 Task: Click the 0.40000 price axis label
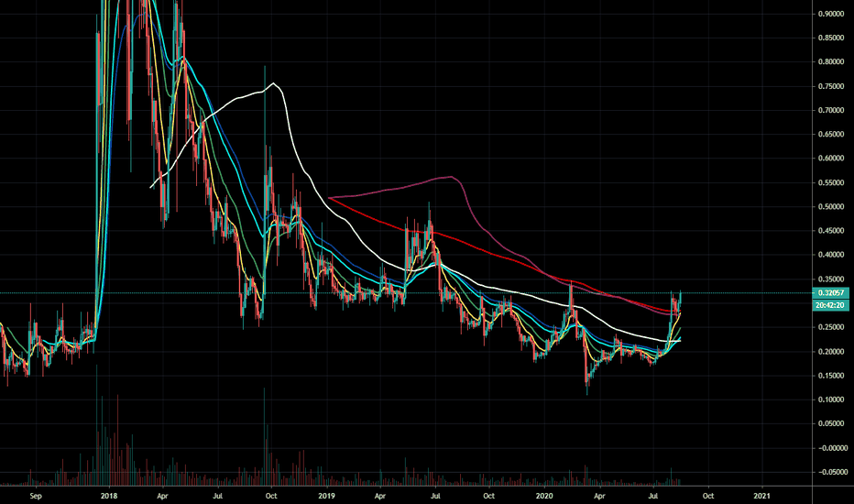point(832,255)
